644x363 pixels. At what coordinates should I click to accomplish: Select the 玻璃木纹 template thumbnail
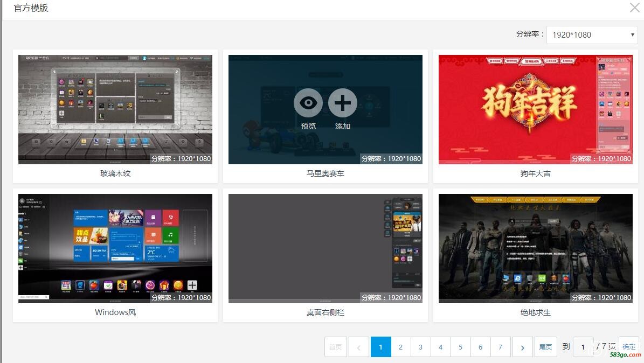[115, 110]
